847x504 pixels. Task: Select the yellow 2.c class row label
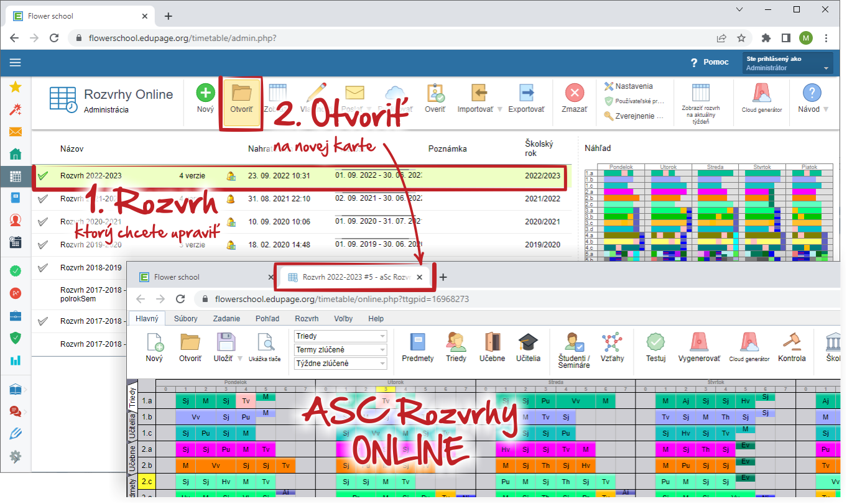coord(147,482)
